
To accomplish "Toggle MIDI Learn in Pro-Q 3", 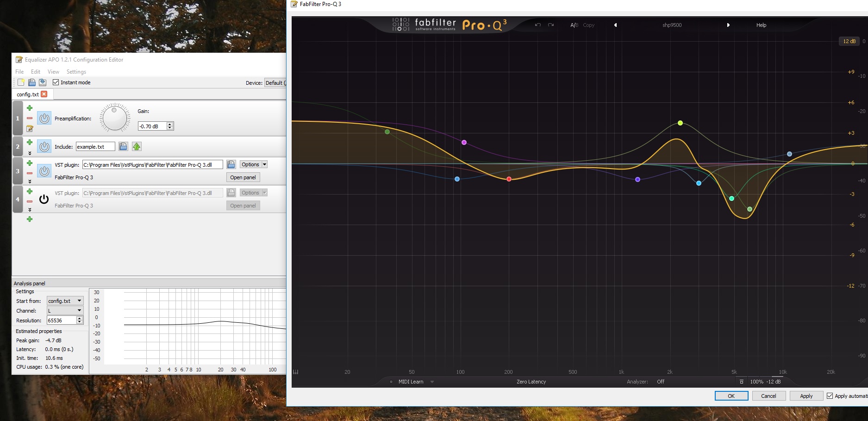I will 411,382.
